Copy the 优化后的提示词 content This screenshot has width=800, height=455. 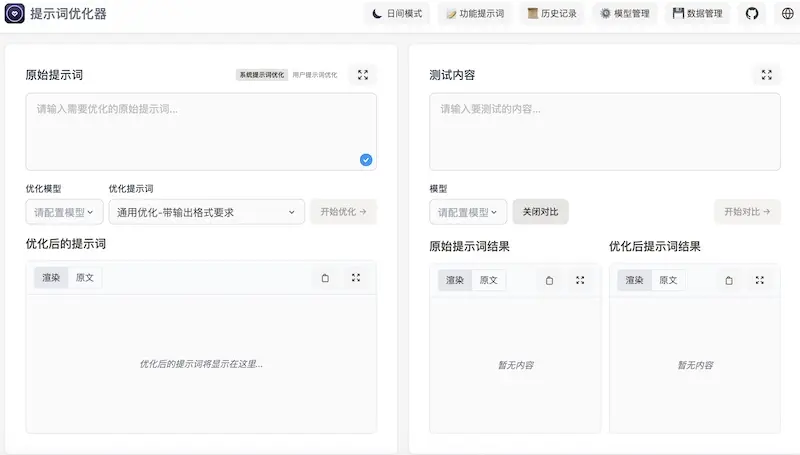pos(325,278)
